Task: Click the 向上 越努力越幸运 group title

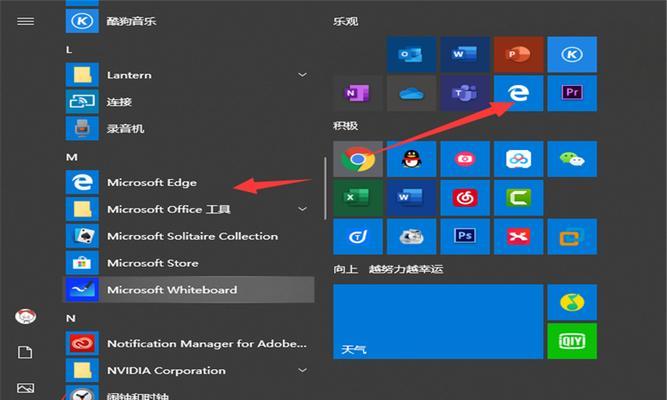Action: (388, 269)
